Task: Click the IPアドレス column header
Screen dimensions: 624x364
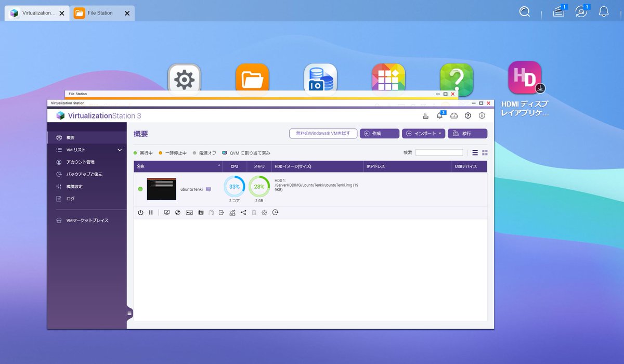Action: [x=408, y=166]
